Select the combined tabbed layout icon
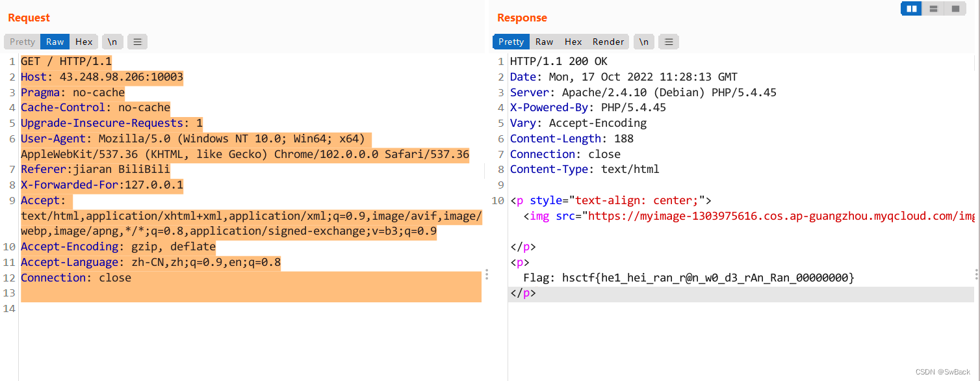Image resolution: width=980 pixels, height=381 pixels. pyautogui.click(x=955, y=8)
